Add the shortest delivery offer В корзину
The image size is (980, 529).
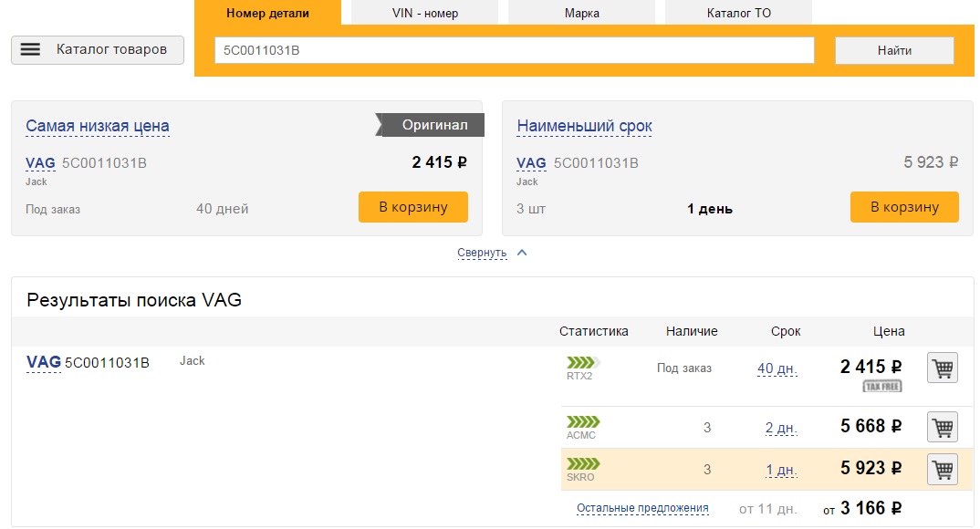(904, 207)
